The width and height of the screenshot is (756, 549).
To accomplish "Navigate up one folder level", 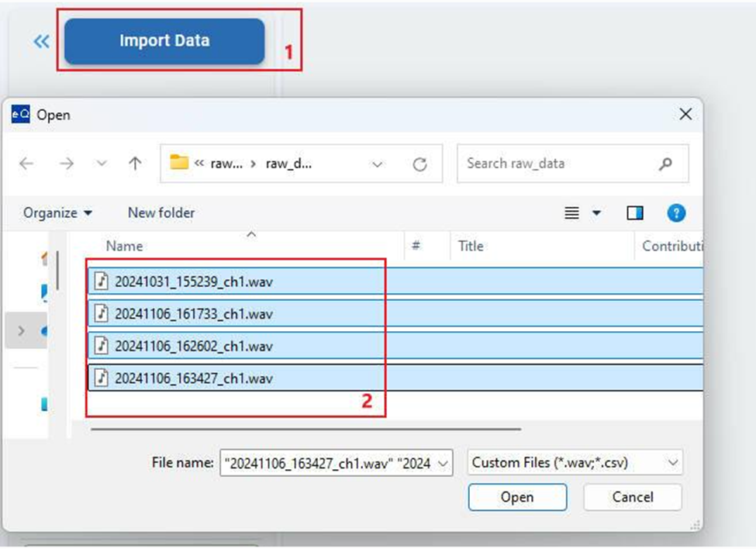I will [x=136, y=164].
